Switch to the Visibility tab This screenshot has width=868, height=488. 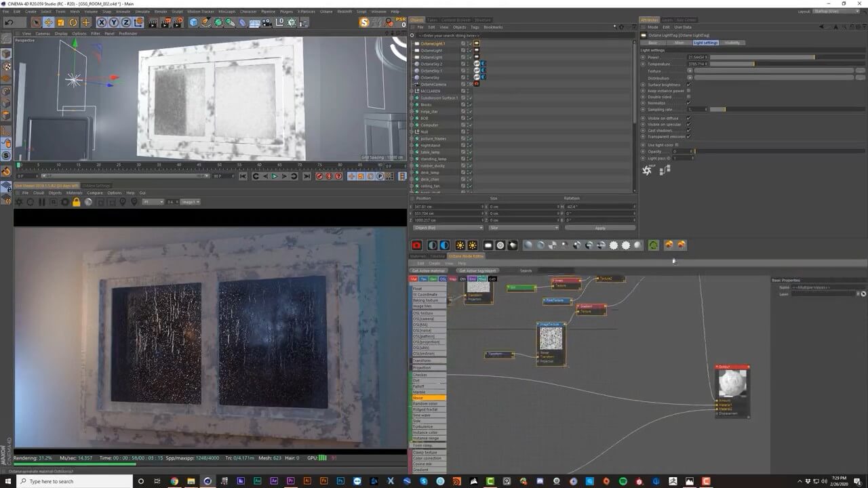point(732,43)
